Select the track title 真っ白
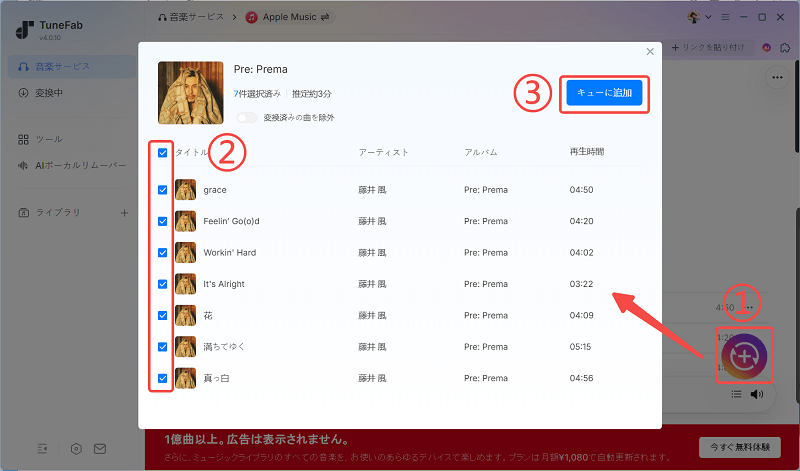The height and width of the screenshot is (471, 800). (216, 378)
